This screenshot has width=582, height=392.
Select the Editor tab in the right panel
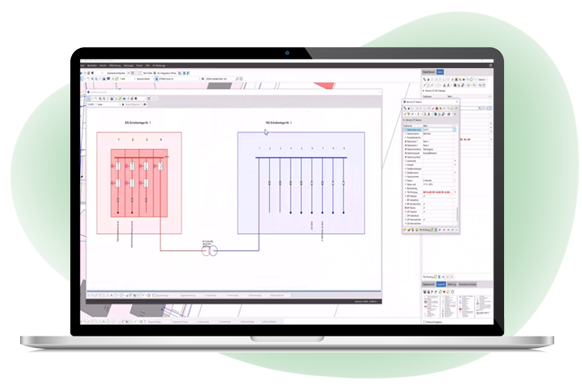click(440, 72)
